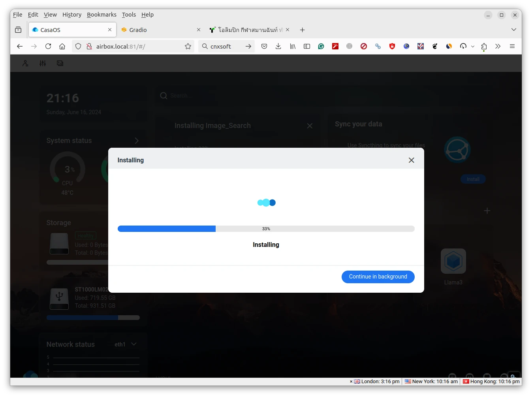Click Continue in background button
The width and height of the screenshot is (532, 397).
(x=378, y=277)
